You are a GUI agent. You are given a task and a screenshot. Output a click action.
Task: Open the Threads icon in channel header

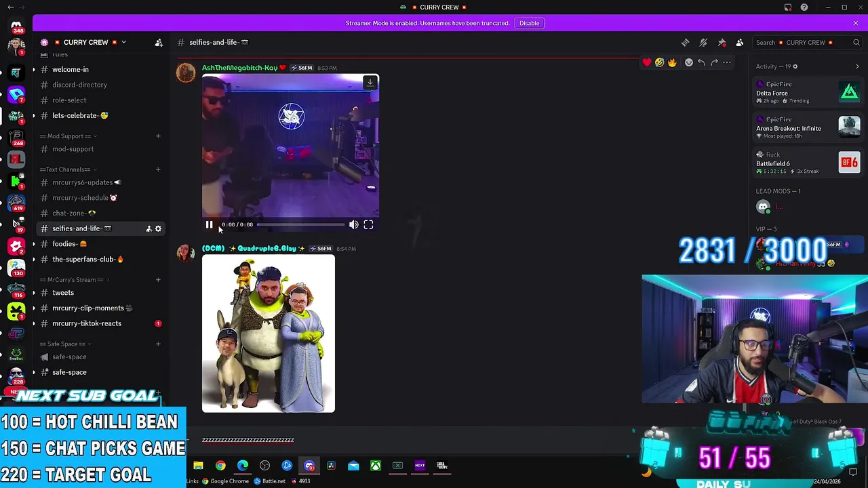685,42
